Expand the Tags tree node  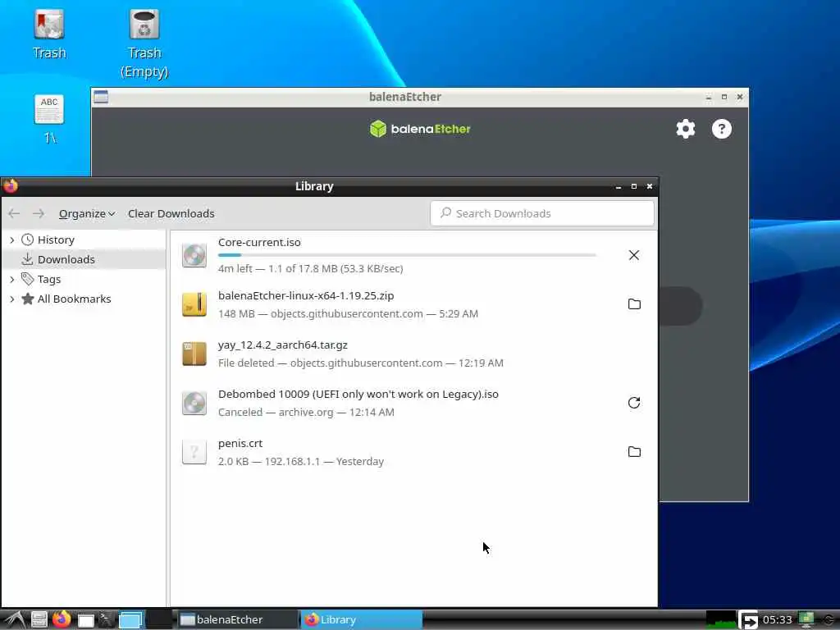click(x=11, y=279)
